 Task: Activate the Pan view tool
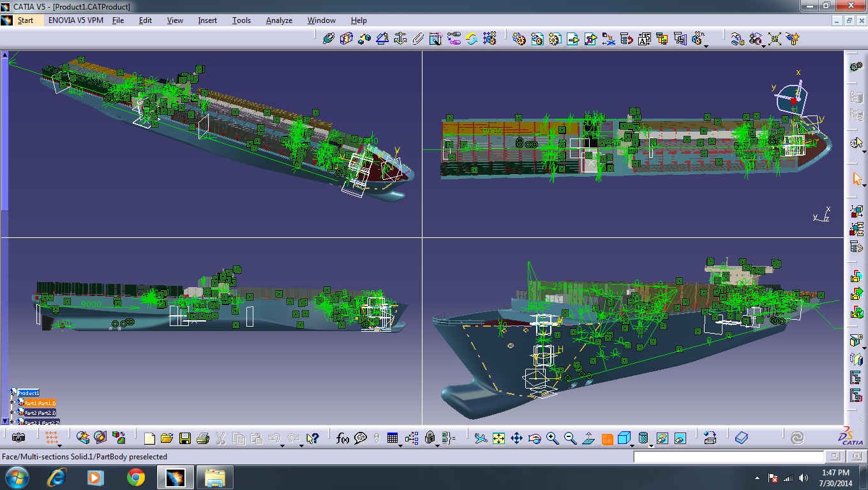coord(516,438)
